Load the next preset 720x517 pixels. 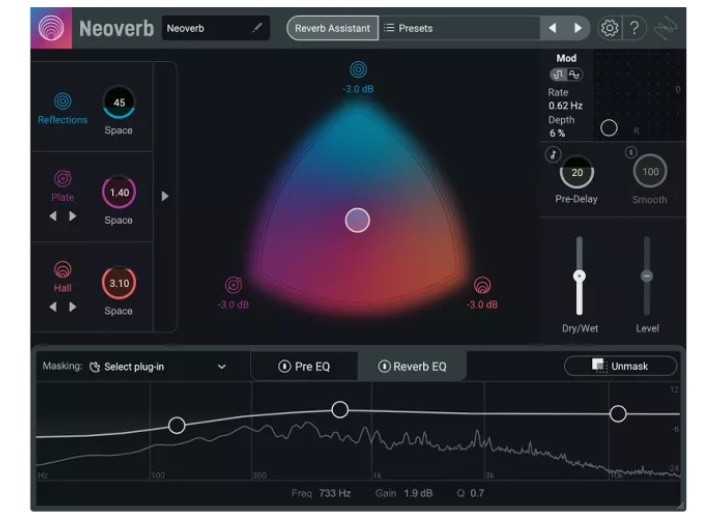point(578,28)
